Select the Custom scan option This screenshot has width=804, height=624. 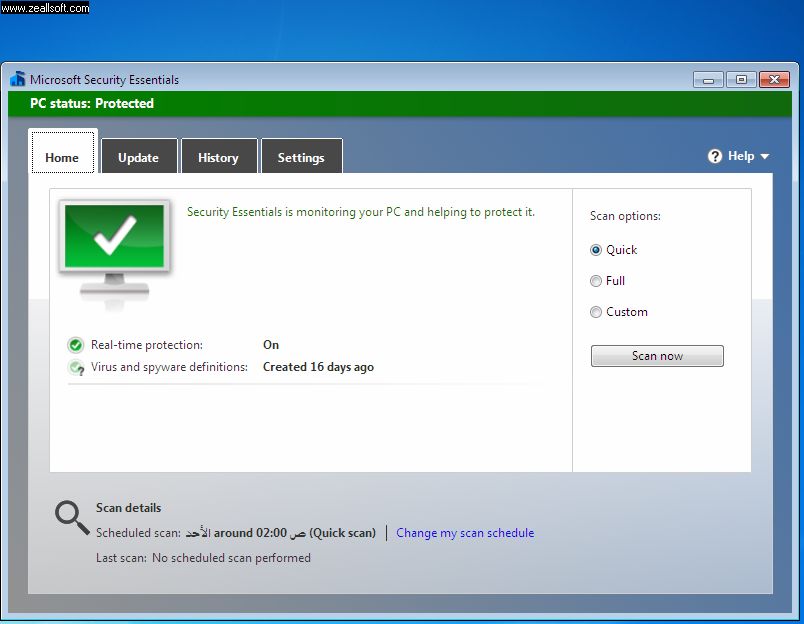click(596, 312)
